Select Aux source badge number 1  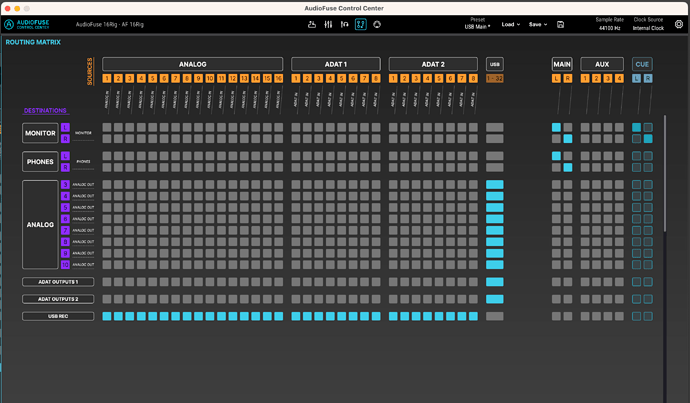(x=585, y=78)
